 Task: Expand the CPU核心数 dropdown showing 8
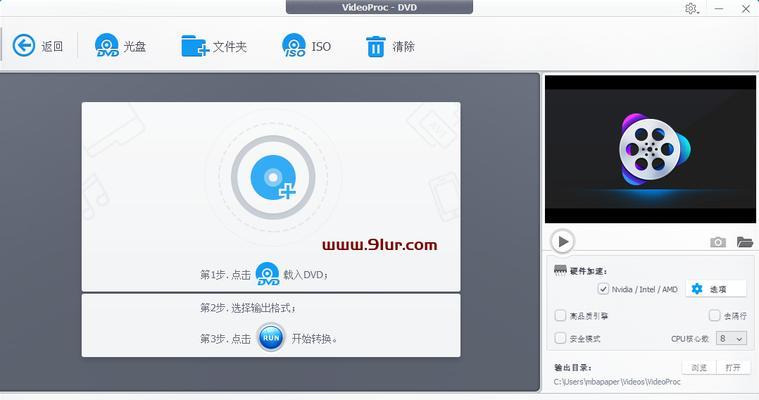[731, 338]
